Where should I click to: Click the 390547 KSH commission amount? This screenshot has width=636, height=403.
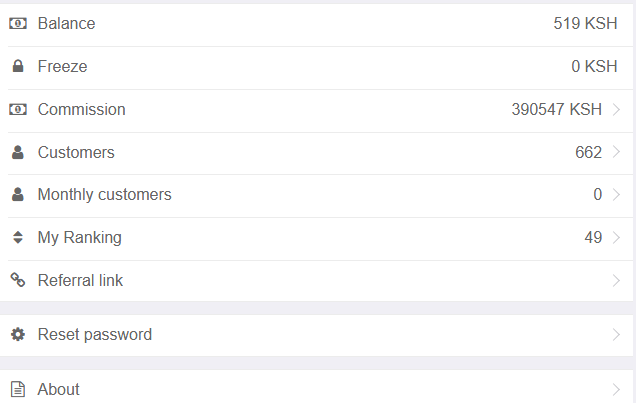(556, 110)
